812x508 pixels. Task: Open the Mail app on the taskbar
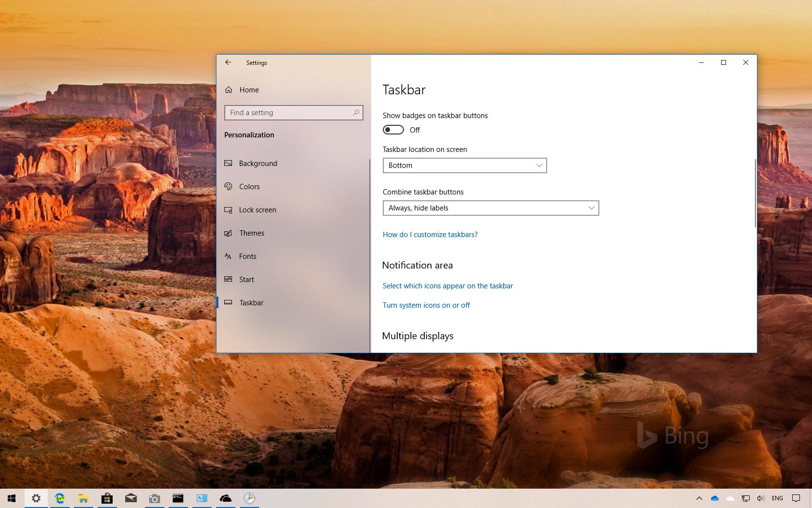(x=131, y=498)
